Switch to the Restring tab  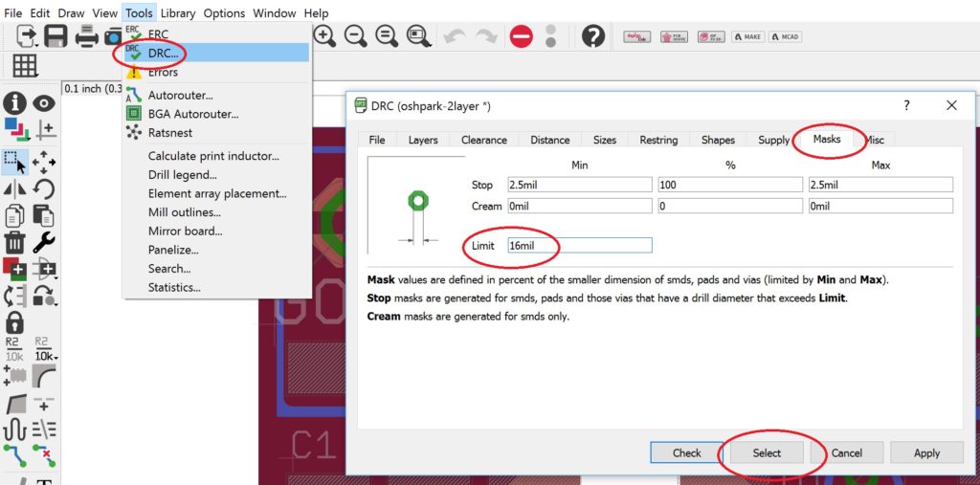coord(658,140)
